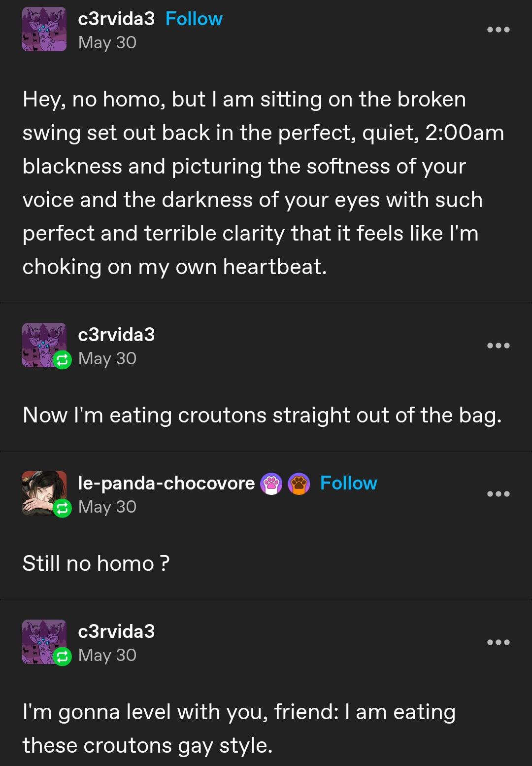Open le-panda-chocovore's avatar picture
This screenshot has width=532, height=766.
pyautogui.click(x=41, y=490)
